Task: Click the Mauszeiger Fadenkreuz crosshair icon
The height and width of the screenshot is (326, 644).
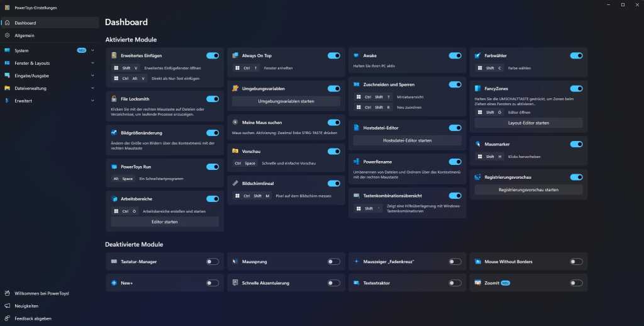Action: tap(356, 261)
